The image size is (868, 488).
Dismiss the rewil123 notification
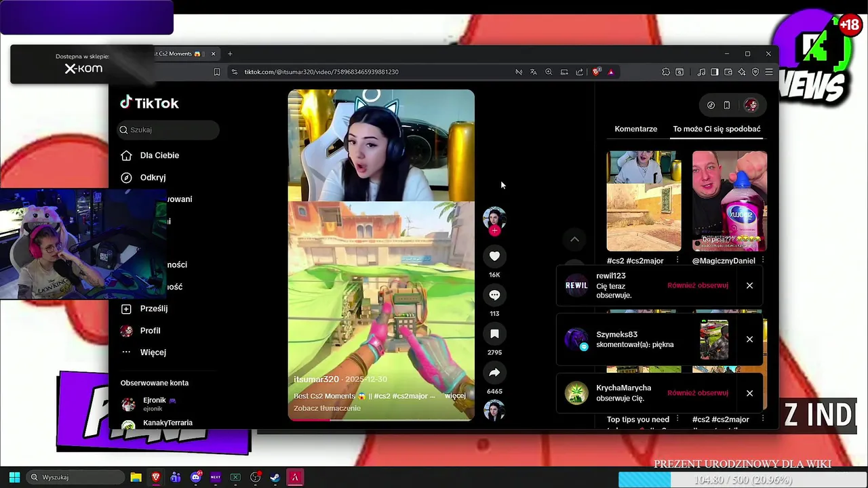[x=749, y=285]
